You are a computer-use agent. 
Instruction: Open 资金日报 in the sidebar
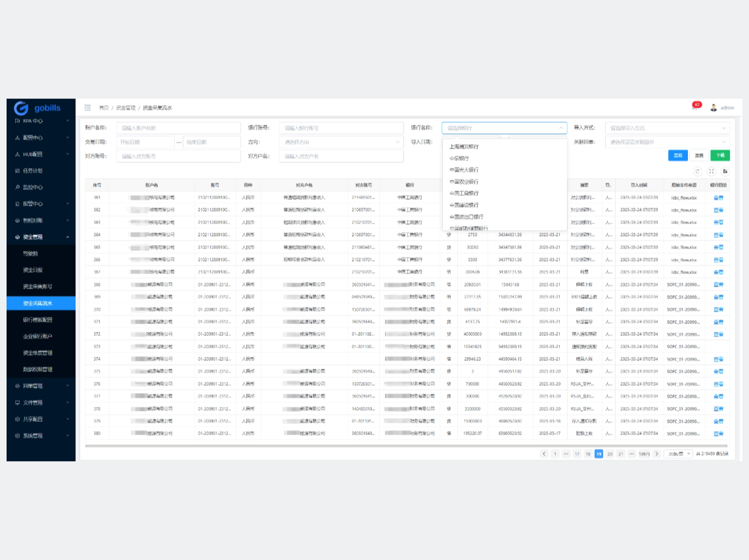33,270
